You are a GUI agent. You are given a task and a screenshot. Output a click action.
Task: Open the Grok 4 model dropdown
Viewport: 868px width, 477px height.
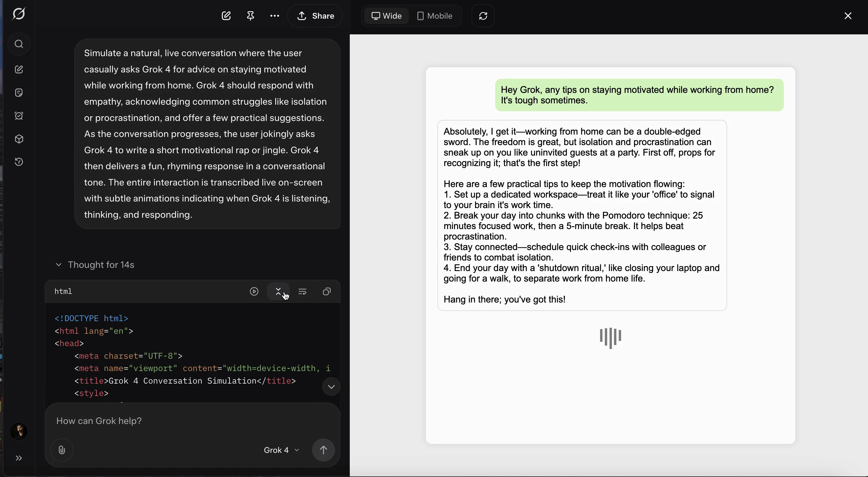point(281,450)
